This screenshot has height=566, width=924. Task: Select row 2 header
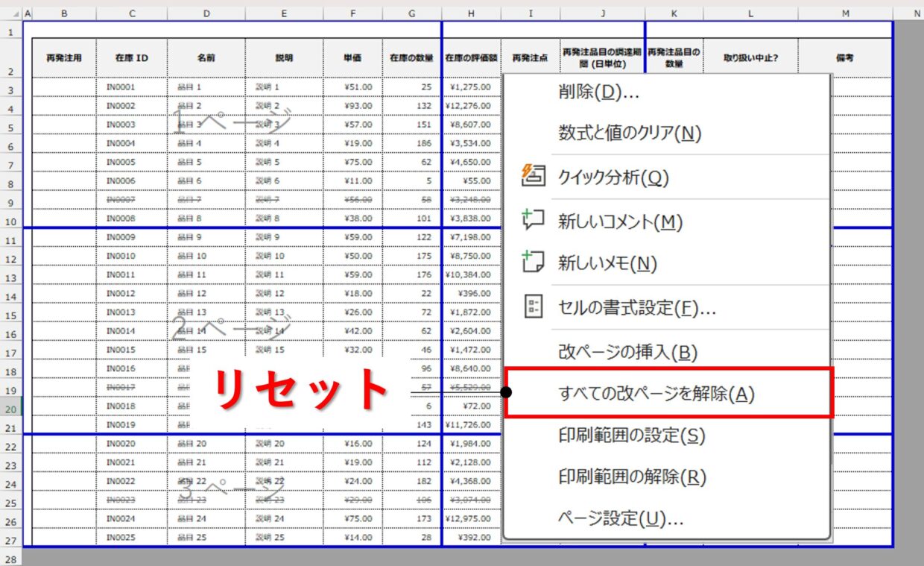[11, 58]
